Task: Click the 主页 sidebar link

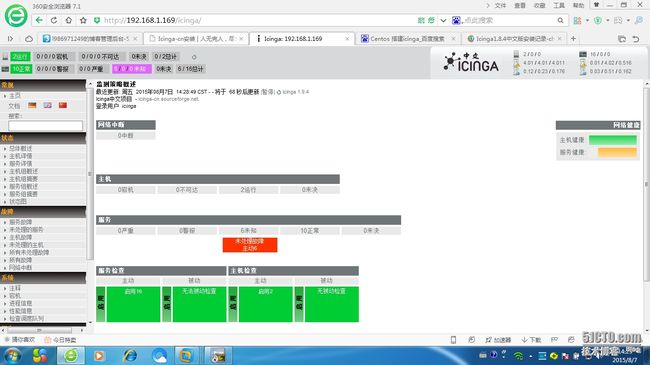Action: pyautogui.click(x=15, y=95)
